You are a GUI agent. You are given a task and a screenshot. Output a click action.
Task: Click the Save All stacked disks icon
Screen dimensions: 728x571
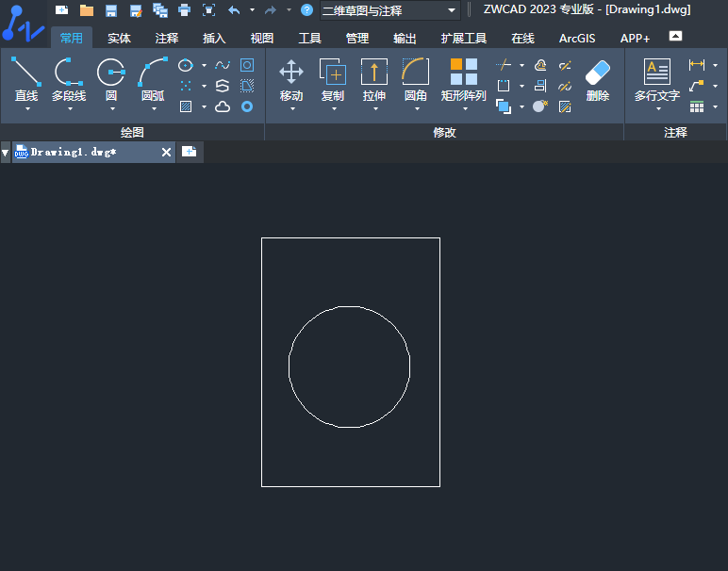click(x=160, y=10)
